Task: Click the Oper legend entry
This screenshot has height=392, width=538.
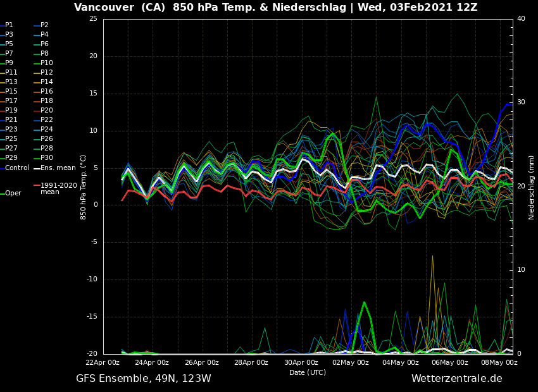Action: [13, 193]
